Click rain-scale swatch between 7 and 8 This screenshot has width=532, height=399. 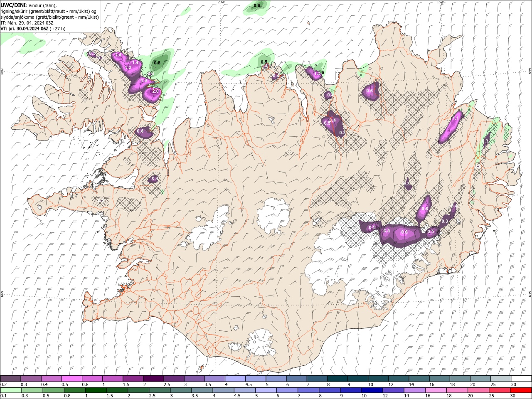(308, 390)
